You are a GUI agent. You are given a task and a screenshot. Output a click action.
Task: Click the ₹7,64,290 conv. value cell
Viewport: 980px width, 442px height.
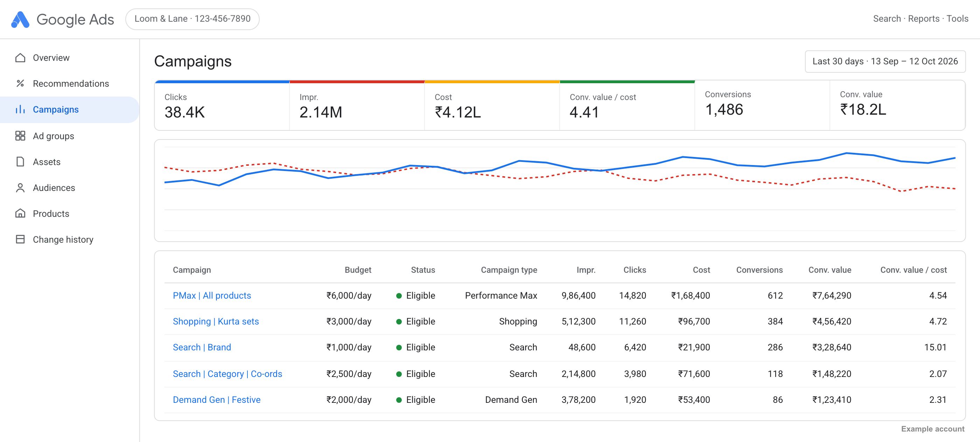[832, 296]
